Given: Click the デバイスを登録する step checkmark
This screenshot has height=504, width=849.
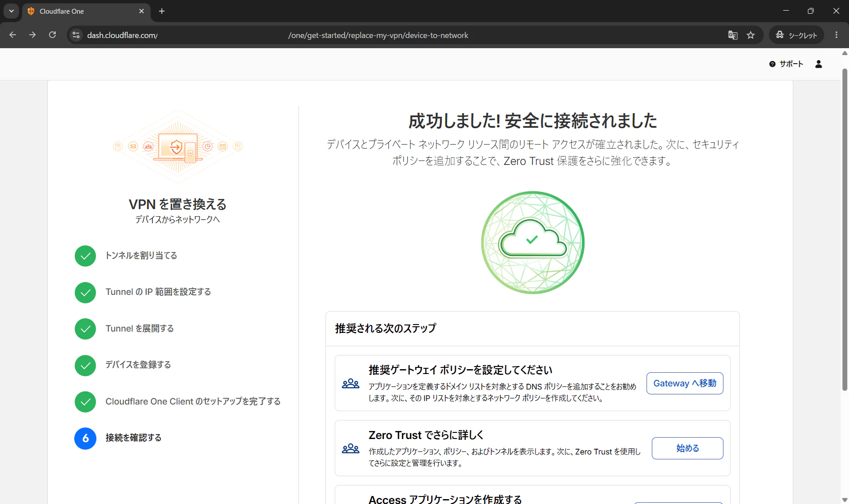Looking at the screenshot, I should 85,366.
